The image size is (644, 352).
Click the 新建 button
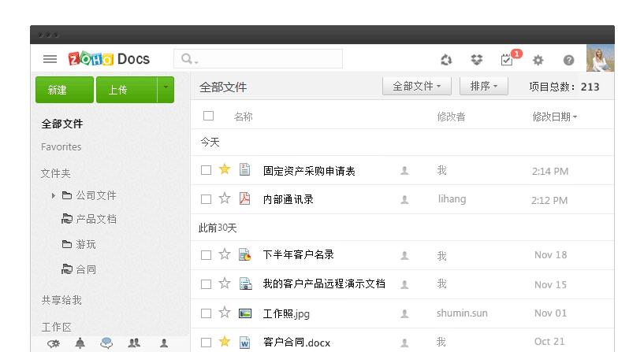click(65, 90)
